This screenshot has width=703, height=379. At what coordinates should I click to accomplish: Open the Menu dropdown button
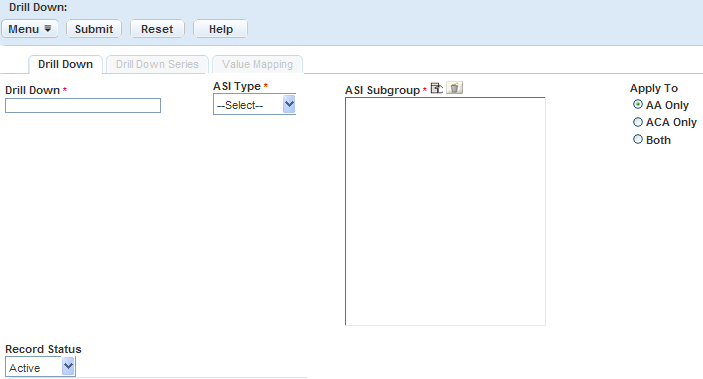[30, 29]
